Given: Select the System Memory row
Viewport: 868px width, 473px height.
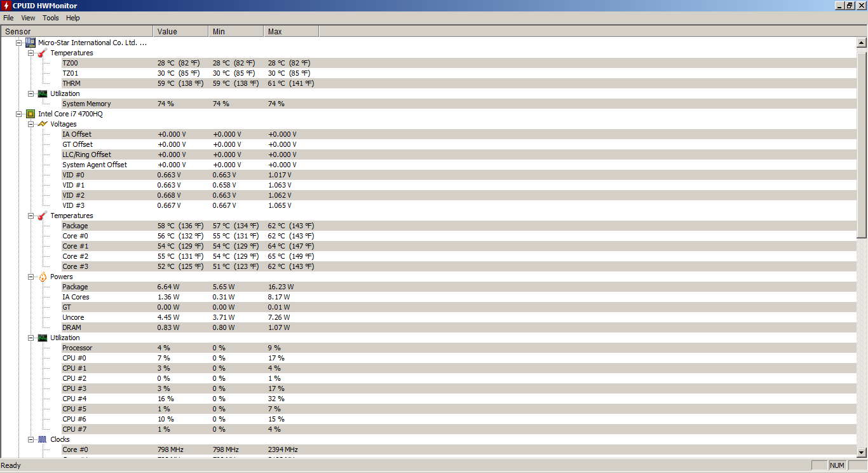Looking at the screenshot, I should tap(458, 104).
